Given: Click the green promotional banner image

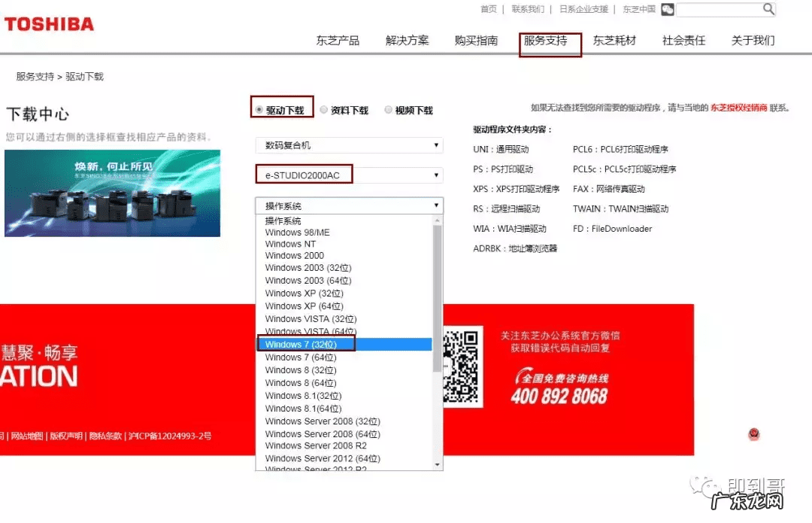Looking at the screenshot, I should point(113,190).
